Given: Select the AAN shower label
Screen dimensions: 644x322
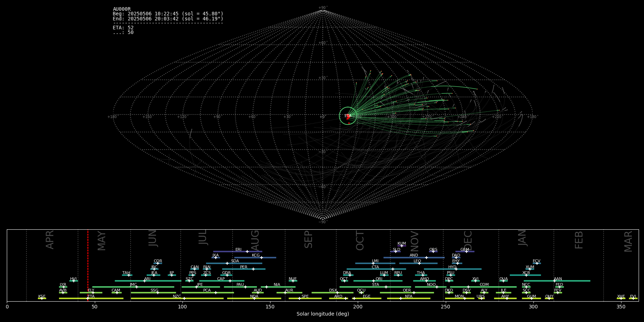Looking at the screenshot, I should click(558, 279).
